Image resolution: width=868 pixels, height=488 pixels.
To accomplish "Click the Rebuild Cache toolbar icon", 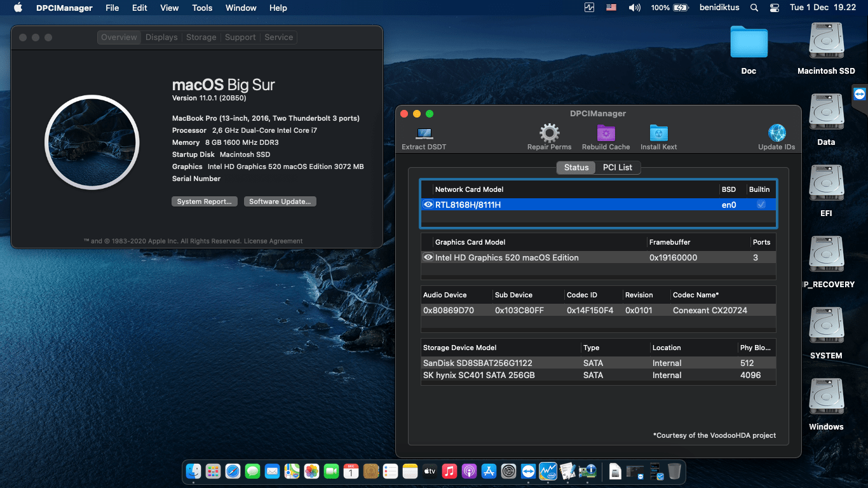I will 606,133.
